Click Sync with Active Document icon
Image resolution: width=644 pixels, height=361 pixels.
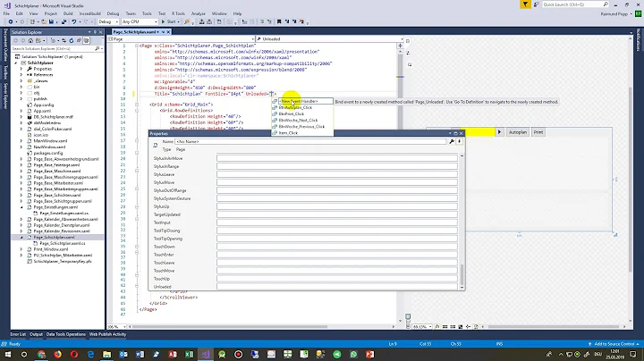64,40
